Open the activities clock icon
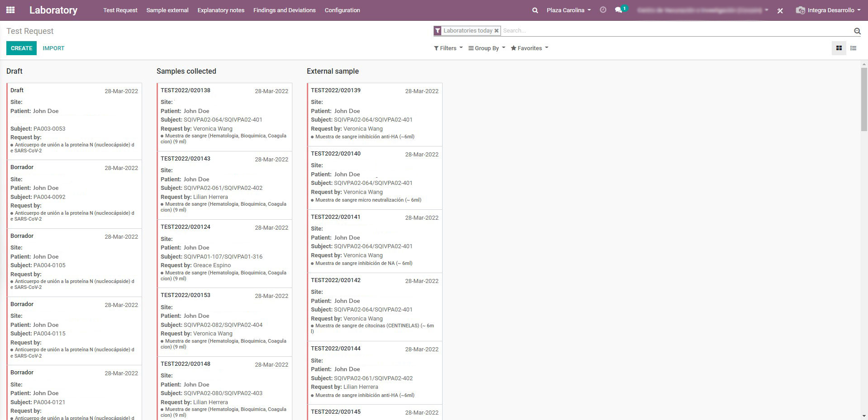The height and width of the screenshot is (420, 868). [x=603, y=10]
